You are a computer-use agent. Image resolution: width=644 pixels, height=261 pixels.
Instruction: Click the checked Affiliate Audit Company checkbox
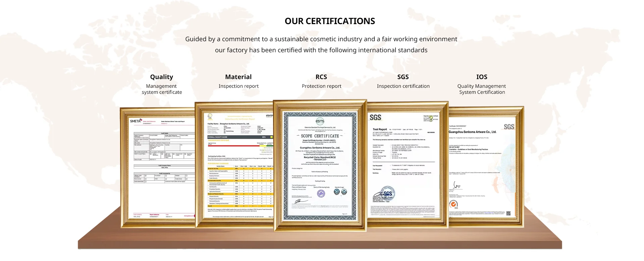tap(146, 176)
